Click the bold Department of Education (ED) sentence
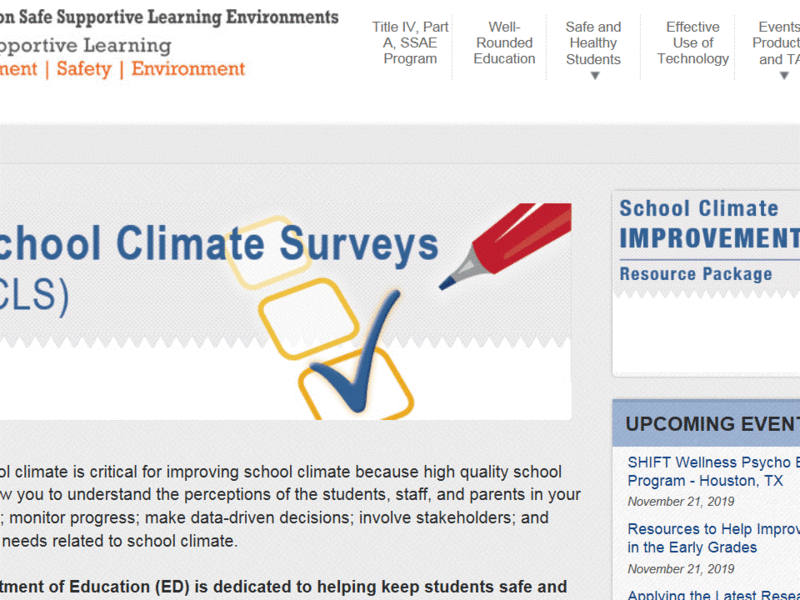This screenshot has width=800, height=600. tap(283, 587)
